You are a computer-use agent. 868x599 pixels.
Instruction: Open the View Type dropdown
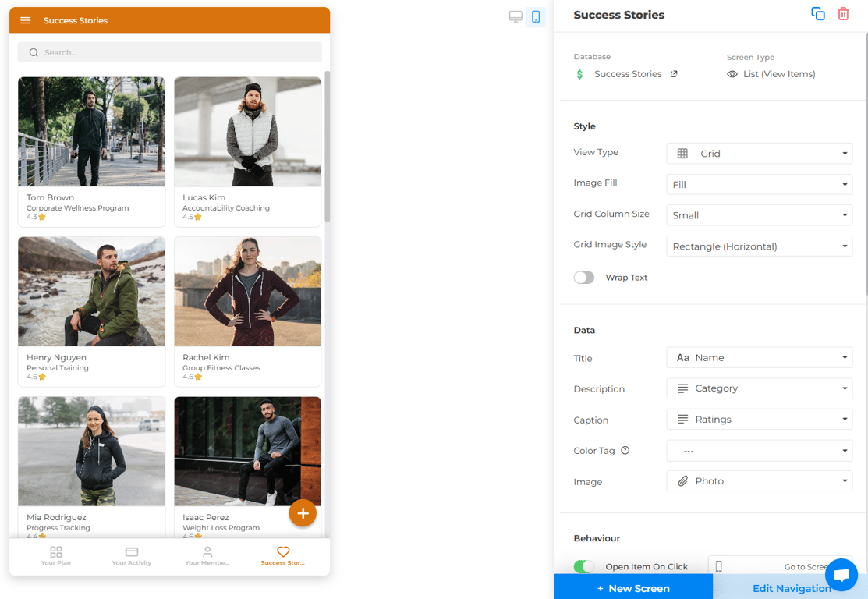(x=759, y=154)
